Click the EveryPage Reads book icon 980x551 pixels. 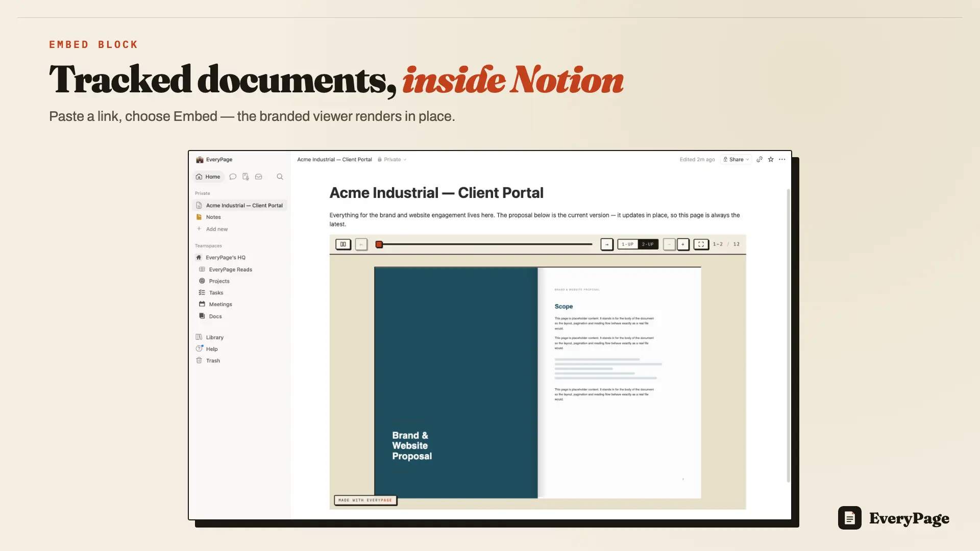click(202, 269)
